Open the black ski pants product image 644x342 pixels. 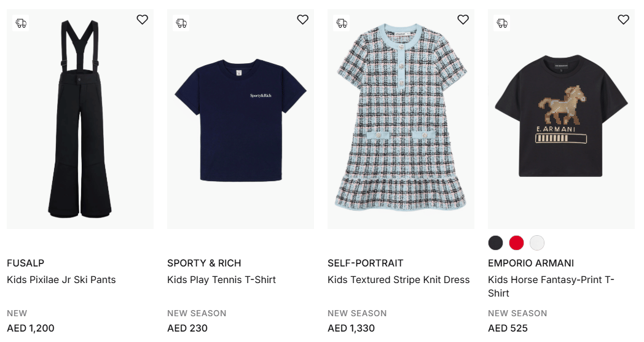point(80,123)
